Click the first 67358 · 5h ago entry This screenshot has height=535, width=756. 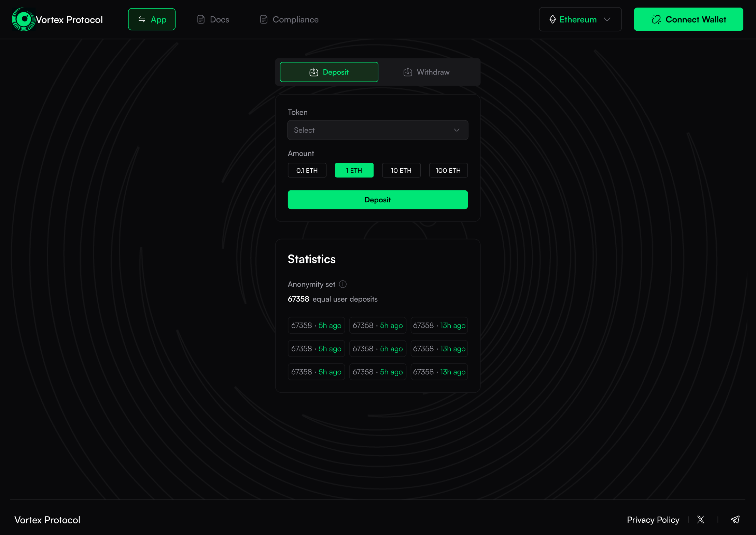pyautogui.click(x=316, y=326)
